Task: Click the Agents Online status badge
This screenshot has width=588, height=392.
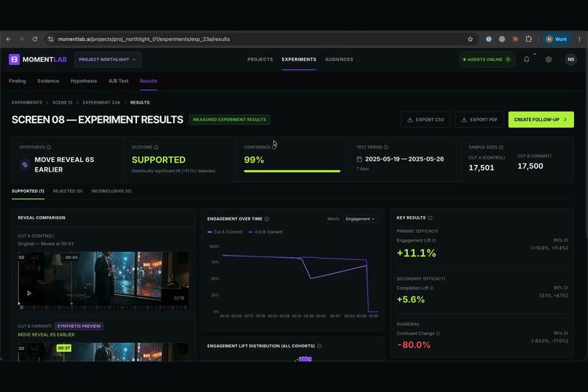Action: 487,59
